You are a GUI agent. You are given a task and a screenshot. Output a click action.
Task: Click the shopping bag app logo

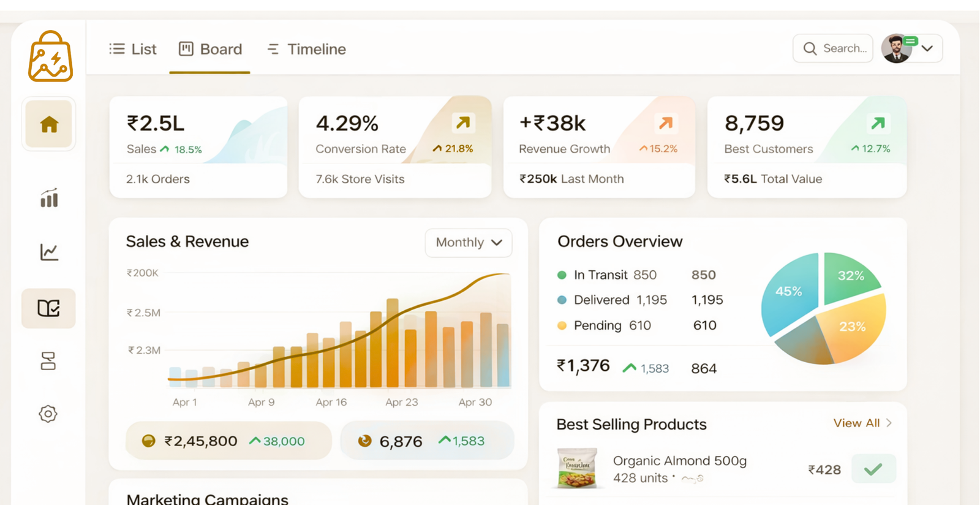pyautogui.click(x=50, y=57)
